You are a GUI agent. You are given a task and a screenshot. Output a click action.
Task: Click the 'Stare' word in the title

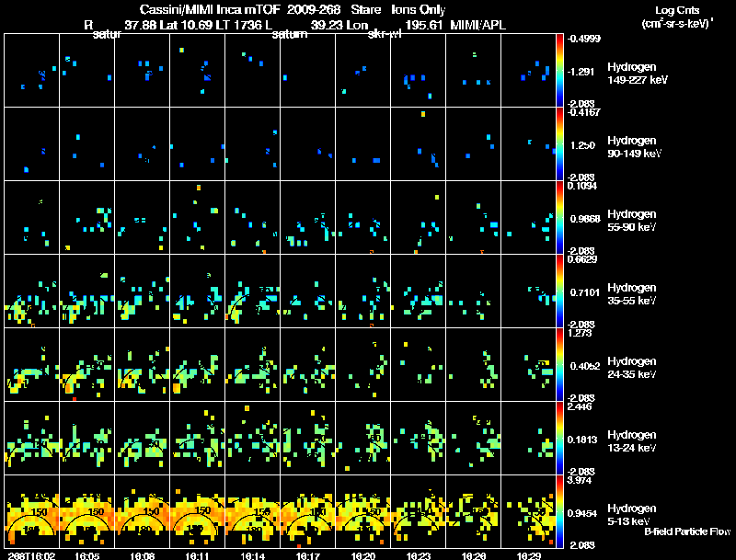[365, 9]
